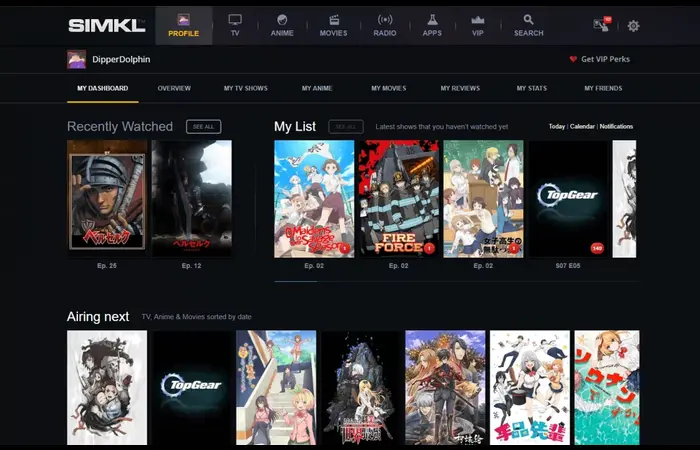Open the Profile section in top navigation
700x450 pixels.
183,25
